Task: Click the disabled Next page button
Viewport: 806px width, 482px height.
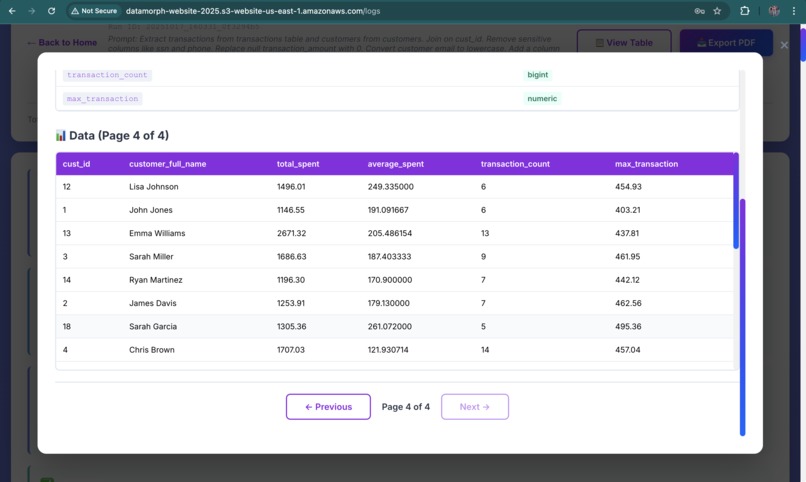Action: (474, 406)
